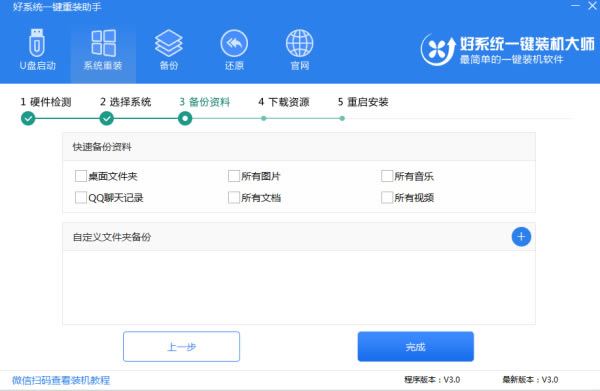The width and height of the screenshot is (600, 391).
Task: Add custom folder with blue plus icon
Action: point(521,237)
